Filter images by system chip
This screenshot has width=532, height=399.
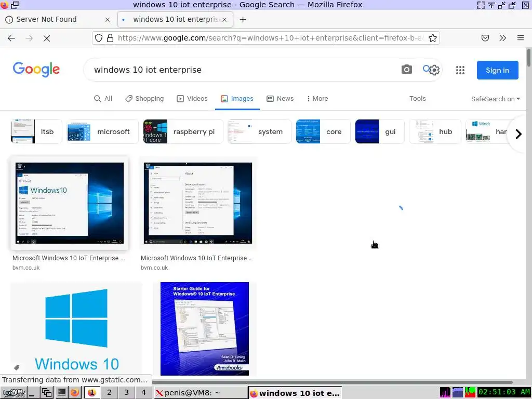(260, 131)
